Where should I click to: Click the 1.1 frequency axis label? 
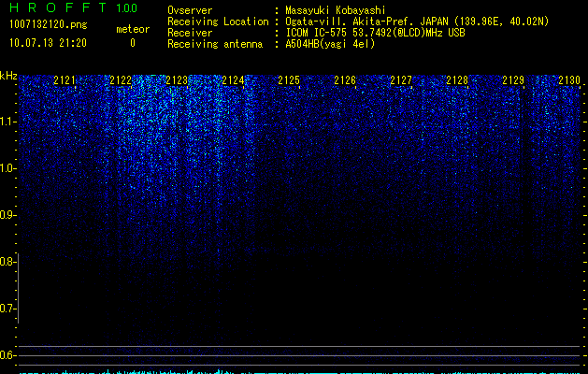(x=7, y=122)
